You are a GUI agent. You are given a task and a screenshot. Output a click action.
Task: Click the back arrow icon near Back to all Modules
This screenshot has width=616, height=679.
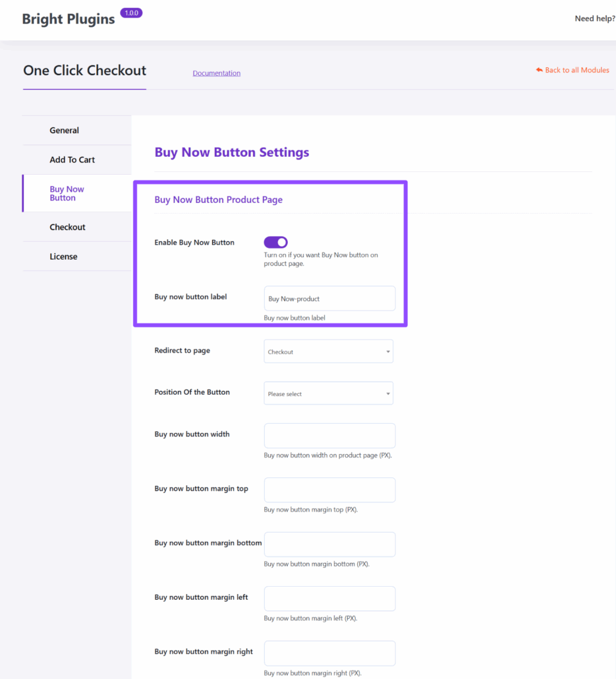click(x=539, y=70)
